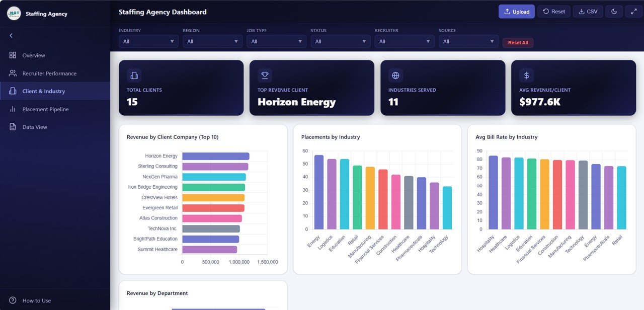Expand the Region filter dropdown
This screenshot has width=644, height=310.
click(x=212, y=41)
